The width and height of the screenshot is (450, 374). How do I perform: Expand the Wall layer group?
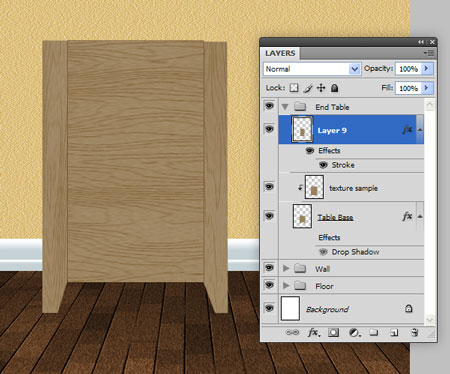click(286, 268)
